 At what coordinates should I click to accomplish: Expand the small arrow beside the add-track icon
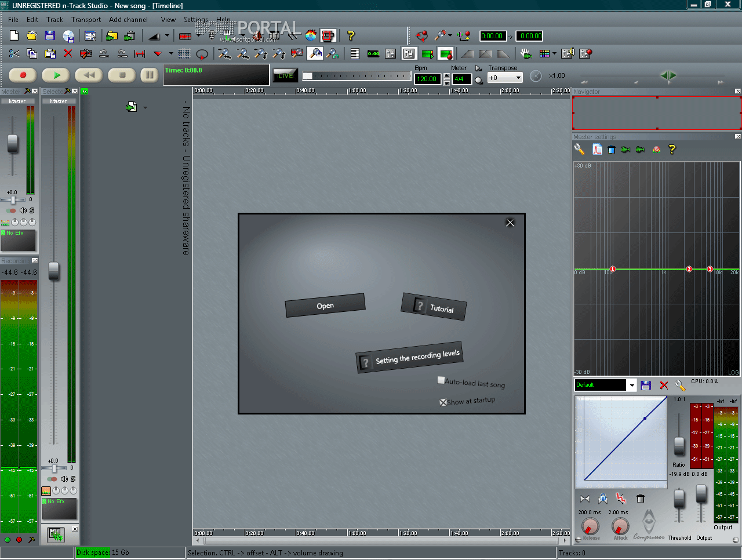tap(145, 107)
